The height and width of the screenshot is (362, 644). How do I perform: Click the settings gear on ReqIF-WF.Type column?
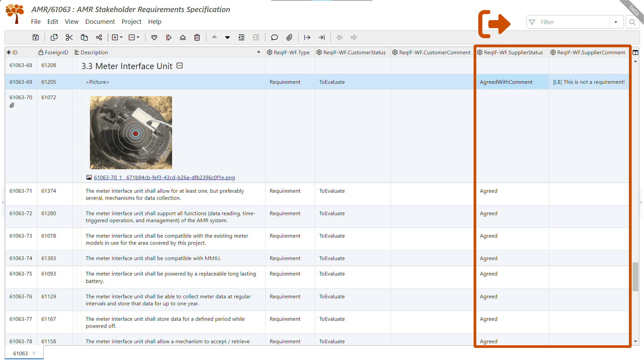pos(270,52)
